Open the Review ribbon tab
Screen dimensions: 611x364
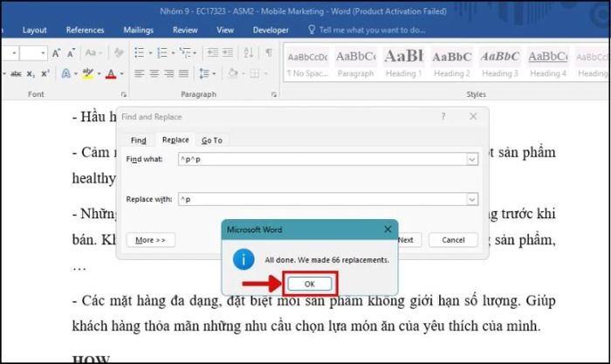point(185,30)
